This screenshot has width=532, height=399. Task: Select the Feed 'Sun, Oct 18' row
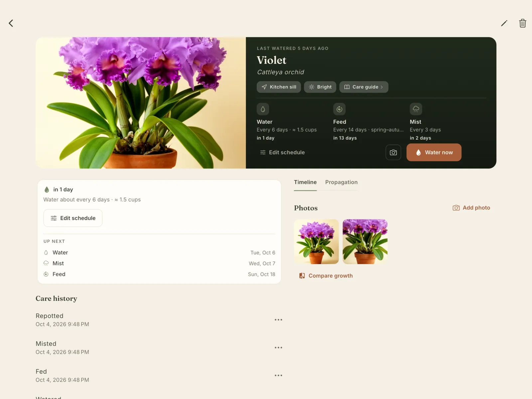[159, 274]
